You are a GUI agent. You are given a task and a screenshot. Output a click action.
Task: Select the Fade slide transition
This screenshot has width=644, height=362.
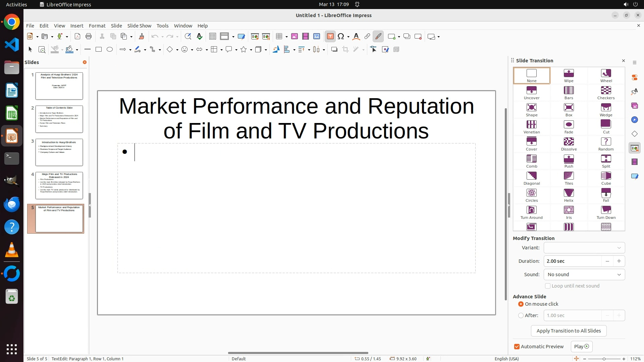point(569,127)
